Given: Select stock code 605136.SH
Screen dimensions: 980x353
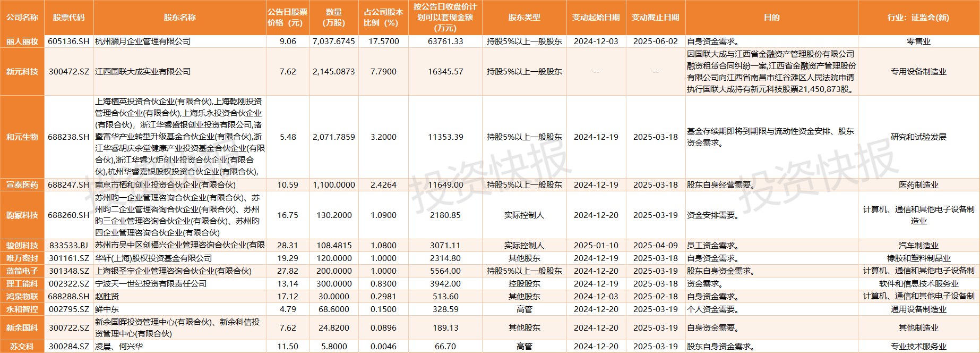Looking at the screenshot, I should 68,41.
